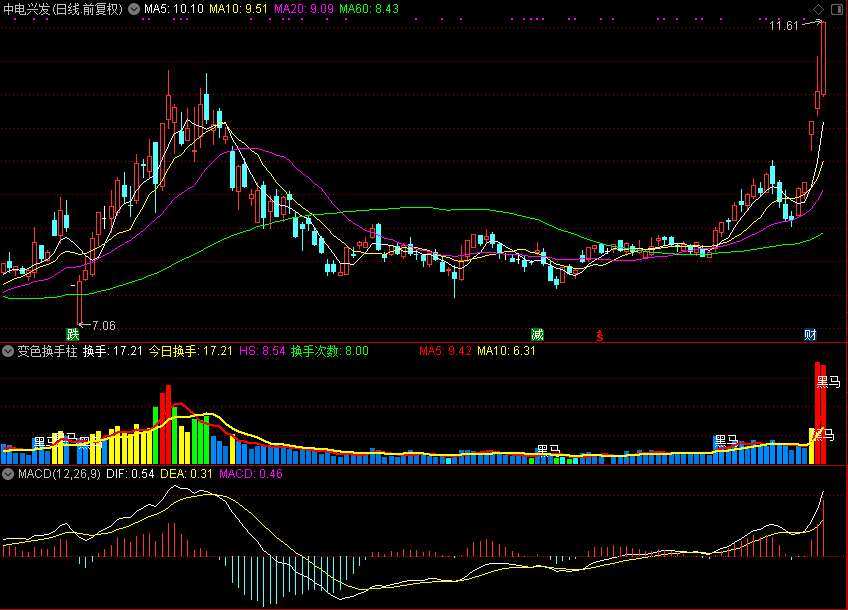Select the MA10: 9.51 label
Viewport: 848px width, 610px height.
[x=238, y=9]
